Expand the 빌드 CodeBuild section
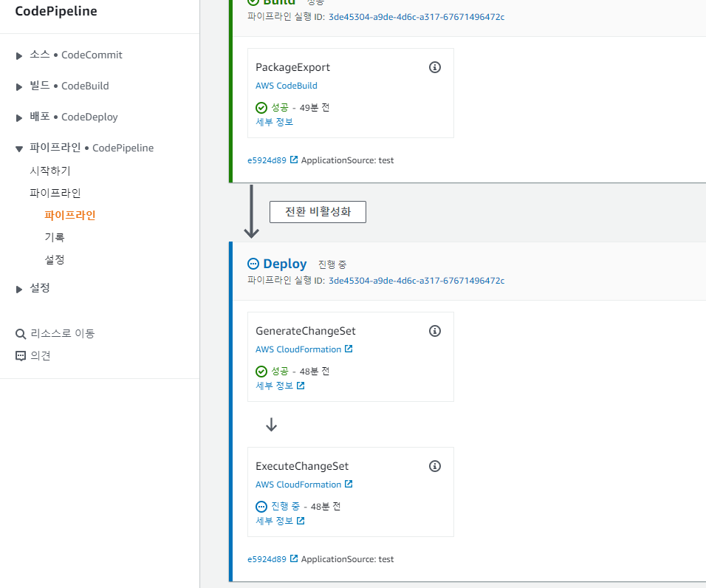Image resolution: width=706 pixels, height=588 pixels. (19, 87)
